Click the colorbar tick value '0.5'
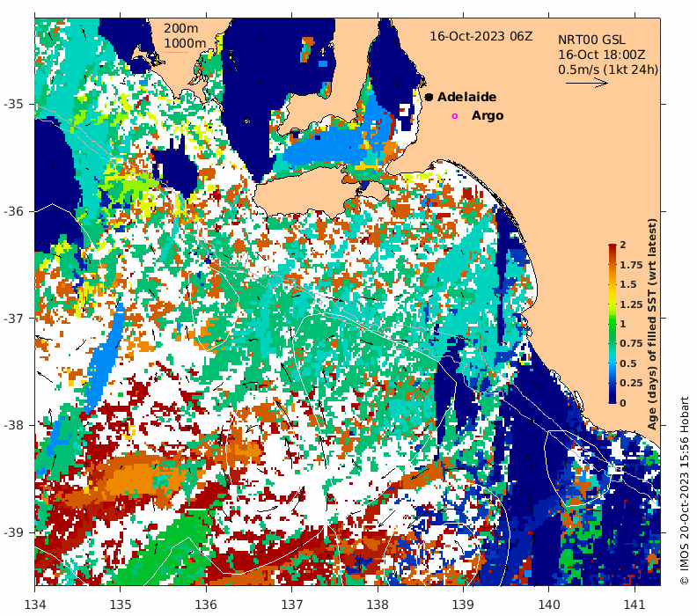Screen dimensions: 697x616 pos(628,363)
